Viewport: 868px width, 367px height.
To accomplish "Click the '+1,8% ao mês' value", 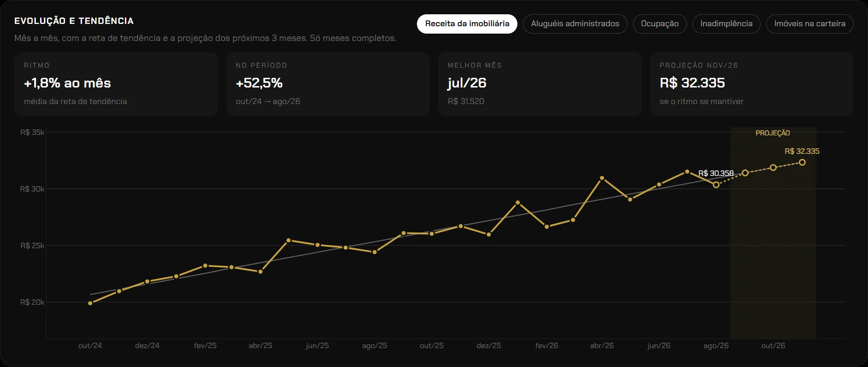I will pos(67,83).
